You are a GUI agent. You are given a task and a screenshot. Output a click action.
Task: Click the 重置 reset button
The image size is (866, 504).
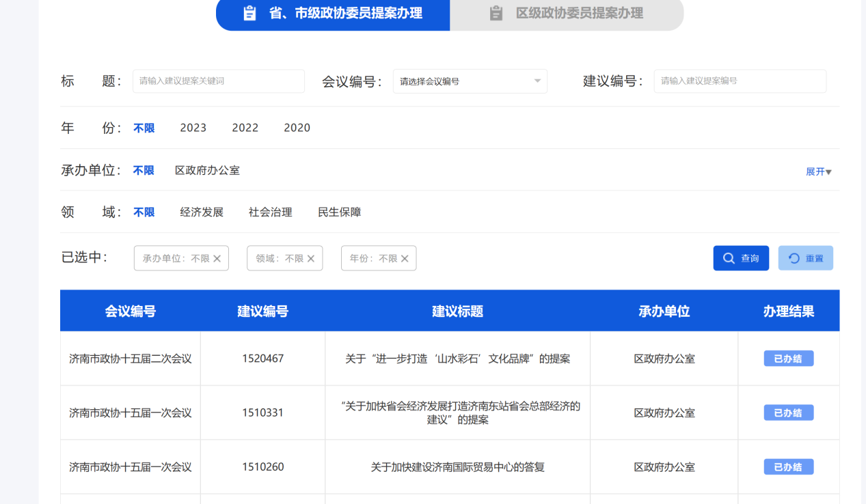pos(806,258)
